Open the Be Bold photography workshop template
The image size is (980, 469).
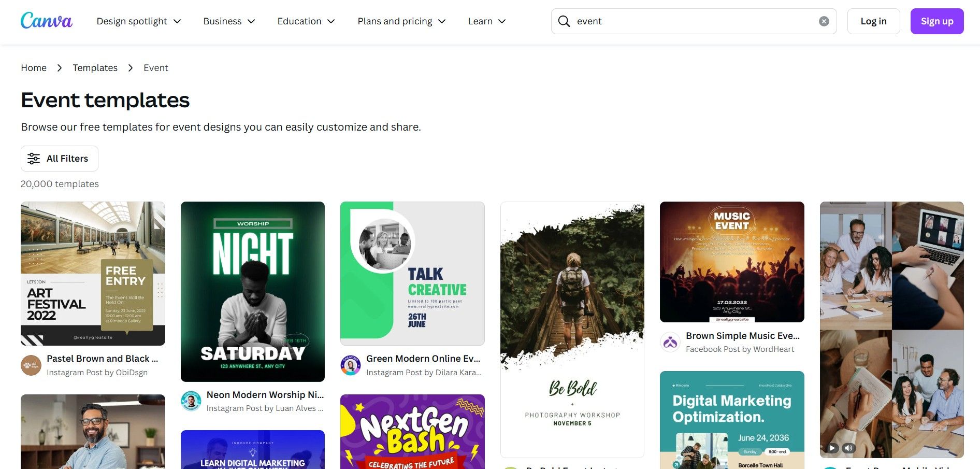[572, 330]
